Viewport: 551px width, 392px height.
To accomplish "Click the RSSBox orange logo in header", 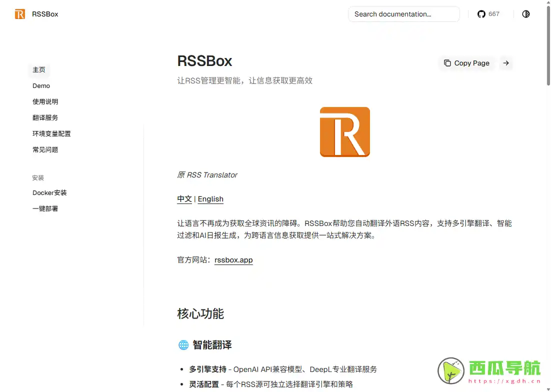I will [20, 14].
